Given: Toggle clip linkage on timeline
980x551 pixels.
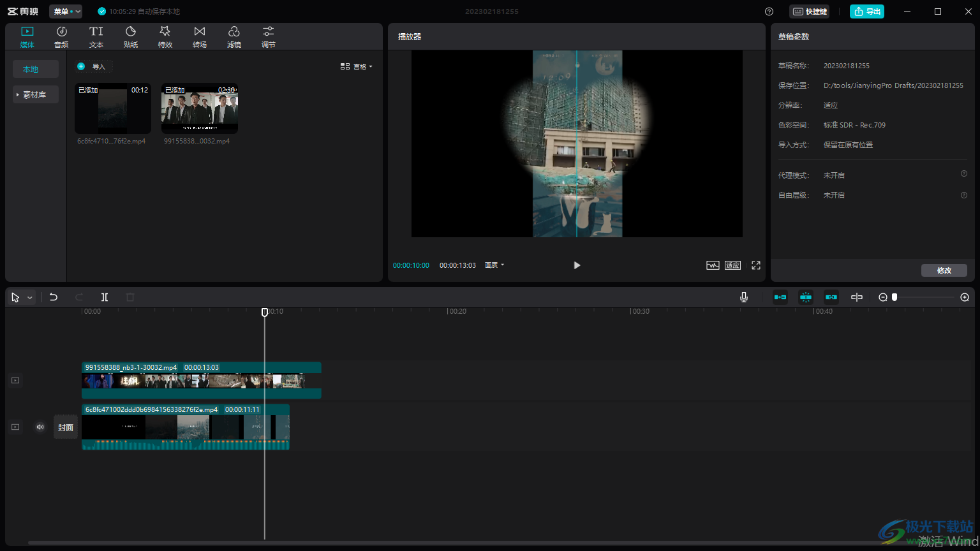Looking at the screenshot, I should [831, 297].
